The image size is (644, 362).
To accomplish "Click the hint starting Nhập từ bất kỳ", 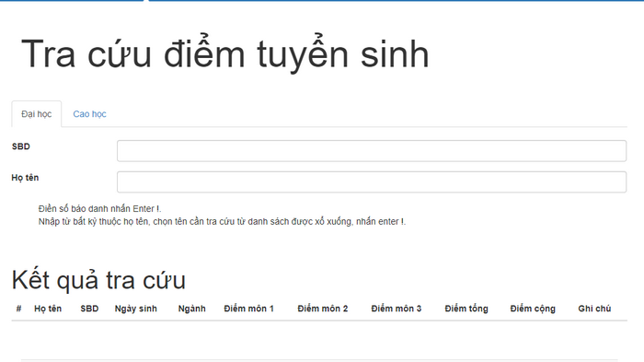I will (222, 221).
